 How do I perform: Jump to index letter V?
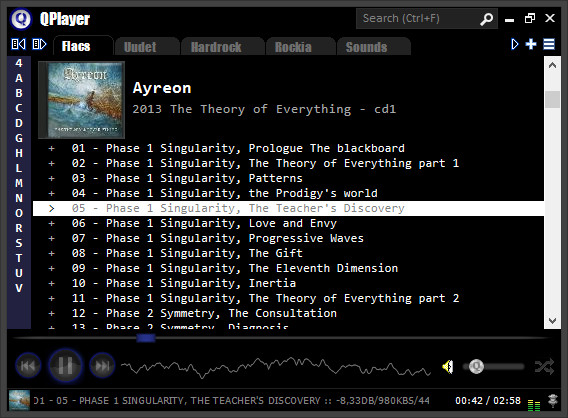tap(19, 288)
